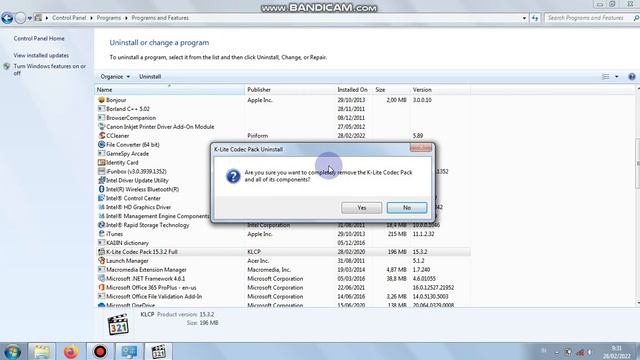Click the taskbar clock and date

(616, 352)
